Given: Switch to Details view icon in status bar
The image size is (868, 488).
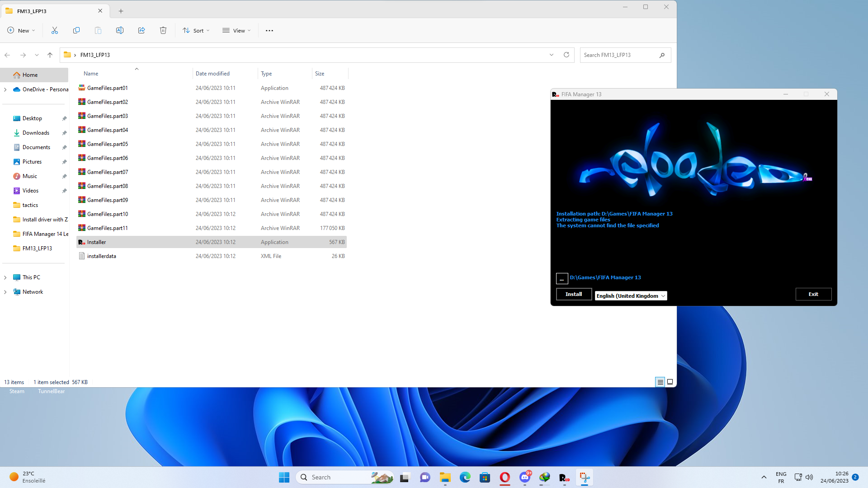Looking at the screenshot, I should 660,382.
